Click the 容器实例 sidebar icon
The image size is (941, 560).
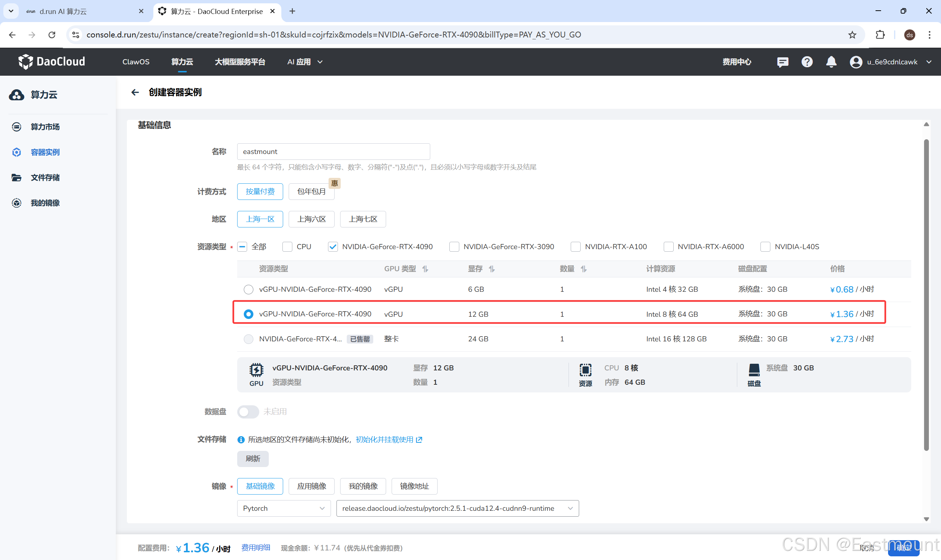click(17, 152)
